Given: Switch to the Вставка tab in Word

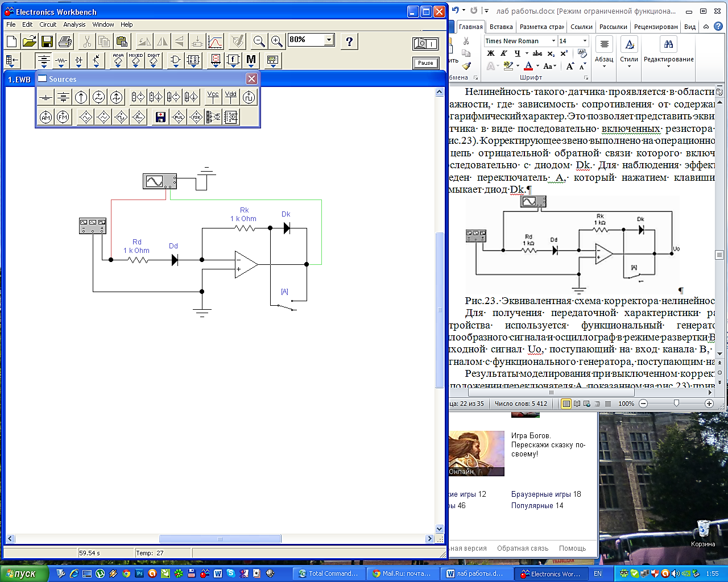Looking at the screenshot, I should pyautogui.click(x=501, y=27).
